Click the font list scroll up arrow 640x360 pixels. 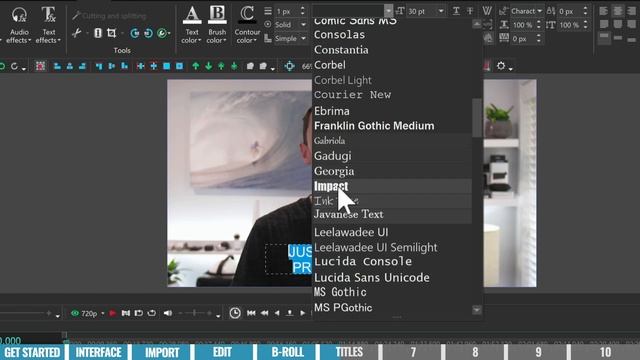tap(477, 24)
